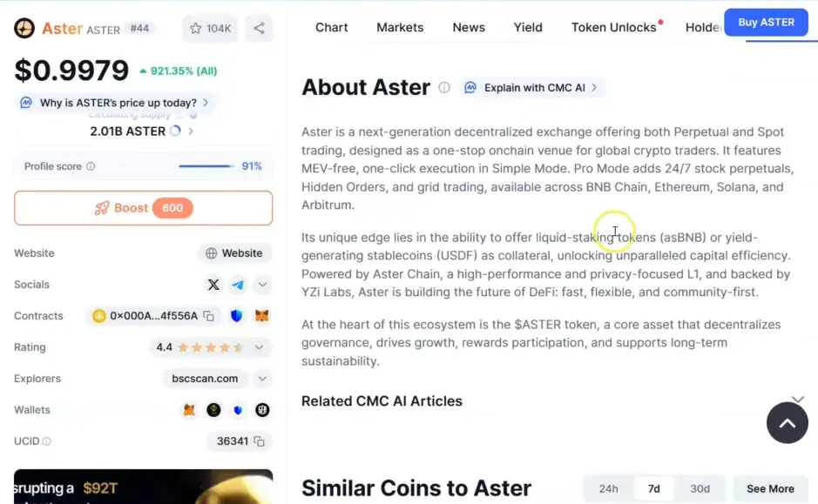Viewport: 818px width, 504px height.
Task: Switch to the 30d timeframe
Action: click(700, 489)
